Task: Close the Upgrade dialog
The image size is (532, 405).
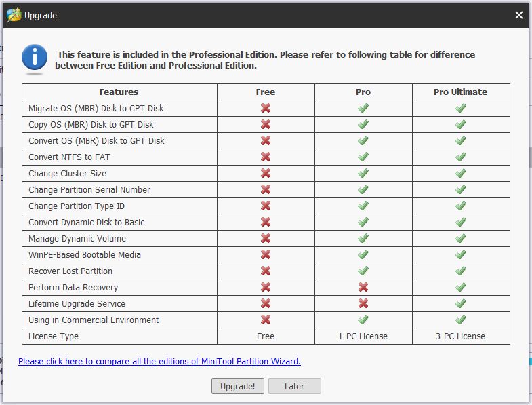Action: [x=518, y=15]
